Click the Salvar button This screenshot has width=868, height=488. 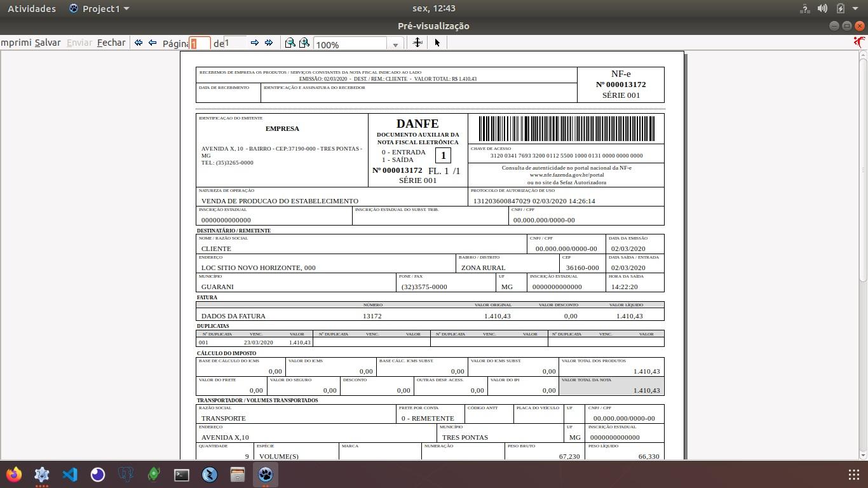coord(48,43)
